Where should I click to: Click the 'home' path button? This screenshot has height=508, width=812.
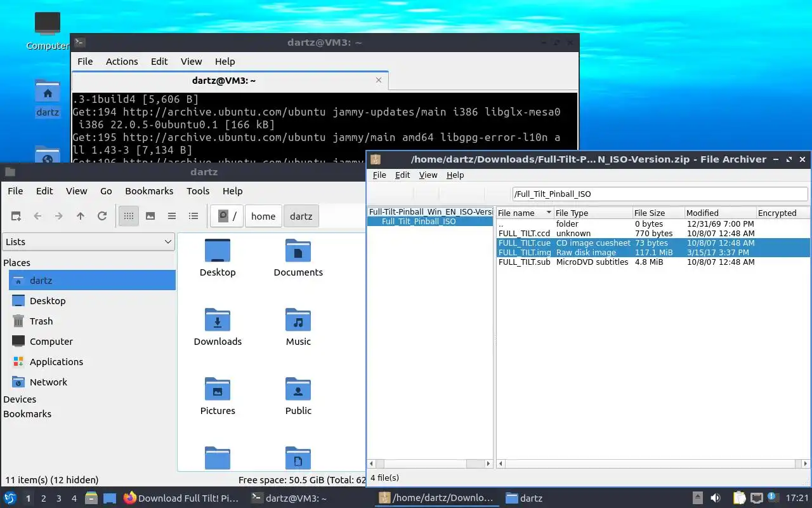pyautogui.click(x=263, y=216)
